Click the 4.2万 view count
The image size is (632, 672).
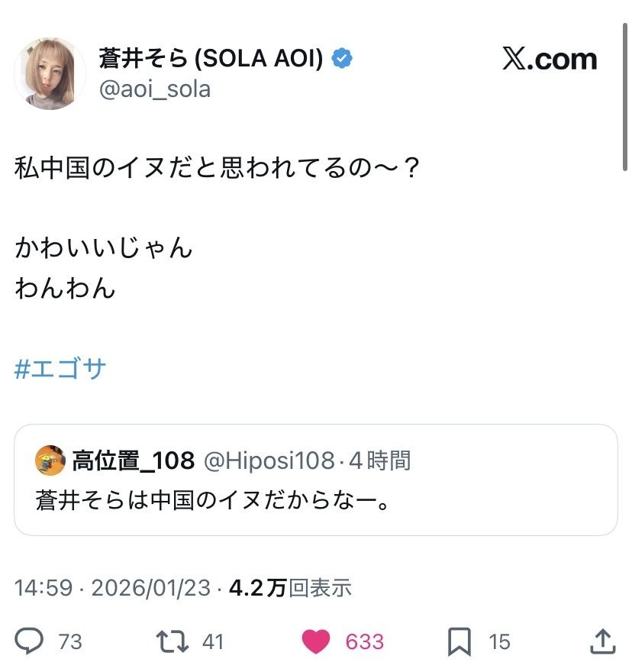tap(257, 587)
